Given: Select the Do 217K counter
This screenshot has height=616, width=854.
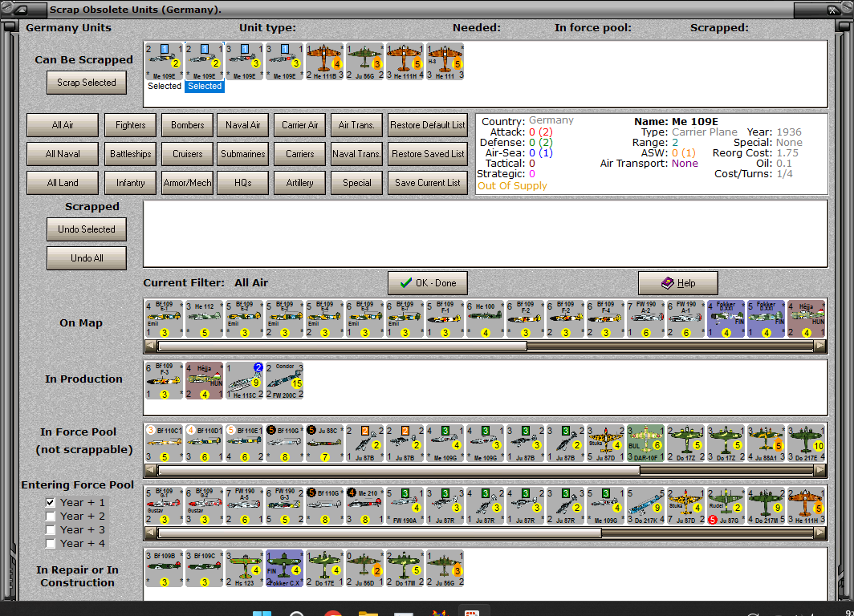Looking at the screenshot, I should pyautogui.click(x=646, y=505).
